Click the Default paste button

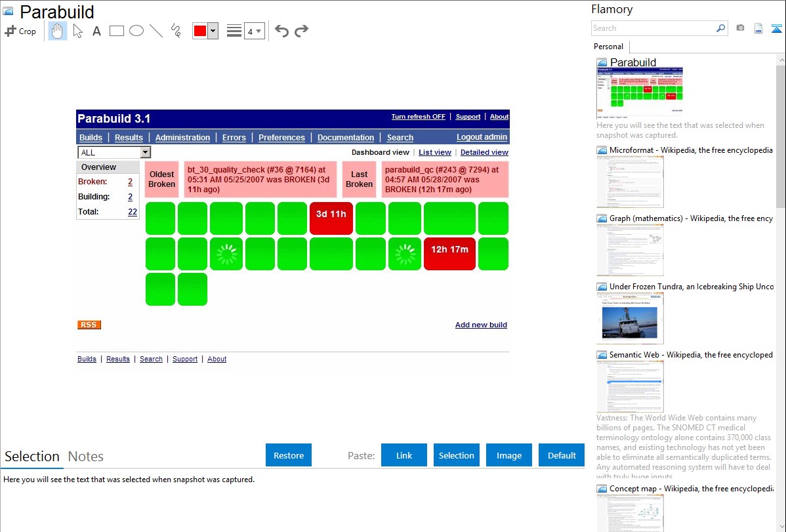(562, 455)
